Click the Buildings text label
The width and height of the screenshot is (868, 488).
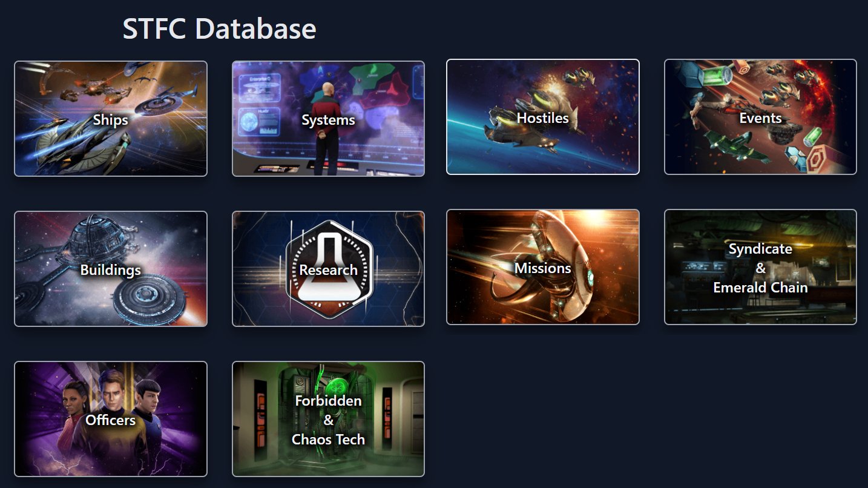point(111,270)
